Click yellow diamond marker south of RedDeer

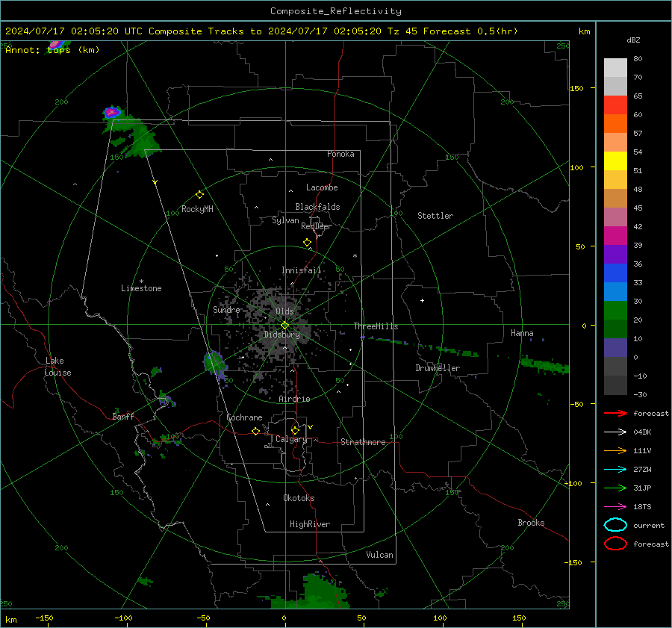[307, 243]
